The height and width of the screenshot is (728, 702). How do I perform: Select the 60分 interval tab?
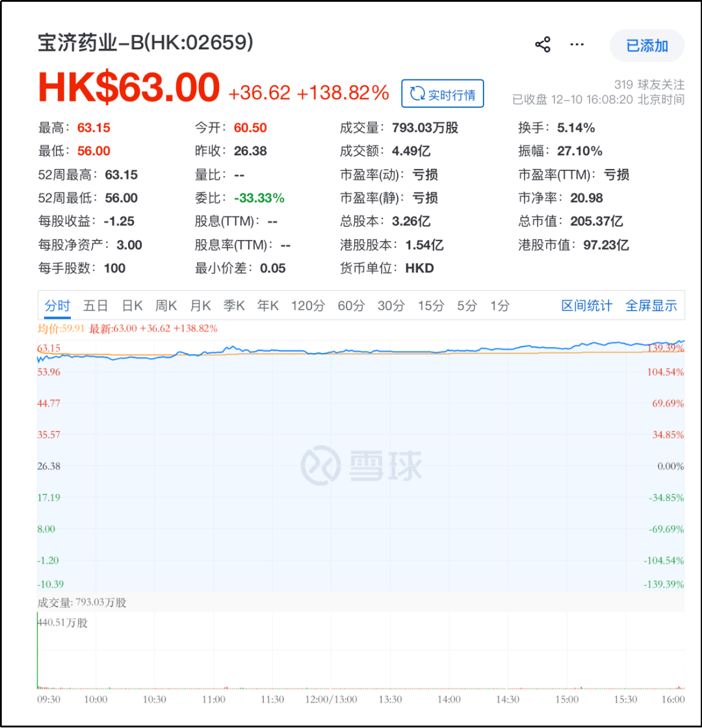[351, 305]
